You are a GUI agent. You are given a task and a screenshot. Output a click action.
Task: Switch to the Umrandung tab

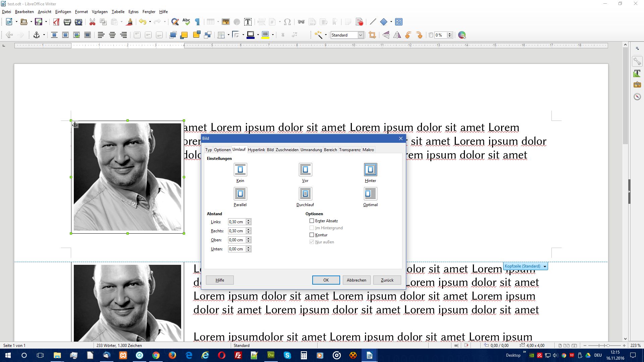pyautogui.click(x=311, y=150)
